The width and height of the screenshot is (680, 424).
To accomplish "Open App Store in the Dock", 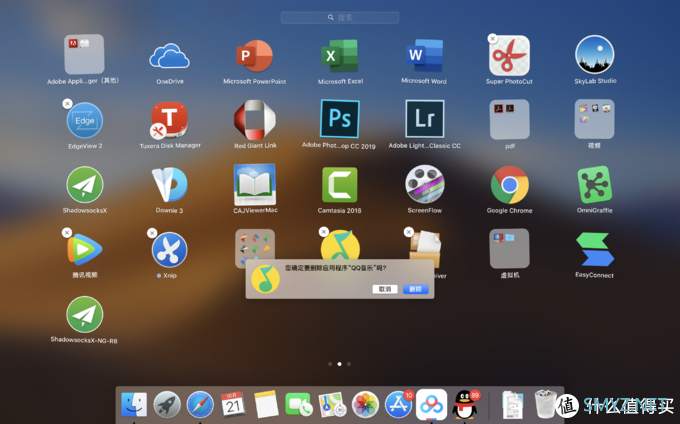I will tap(399, 404).
